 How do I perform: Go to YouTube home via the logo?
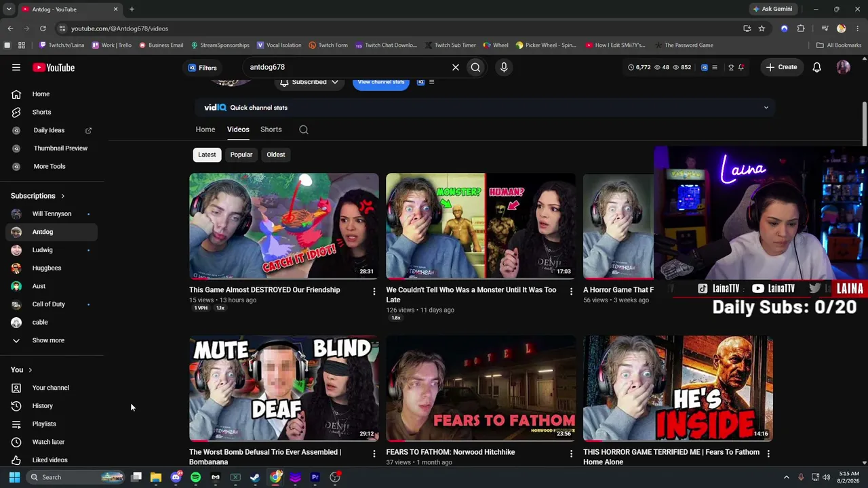click(54, 67)
